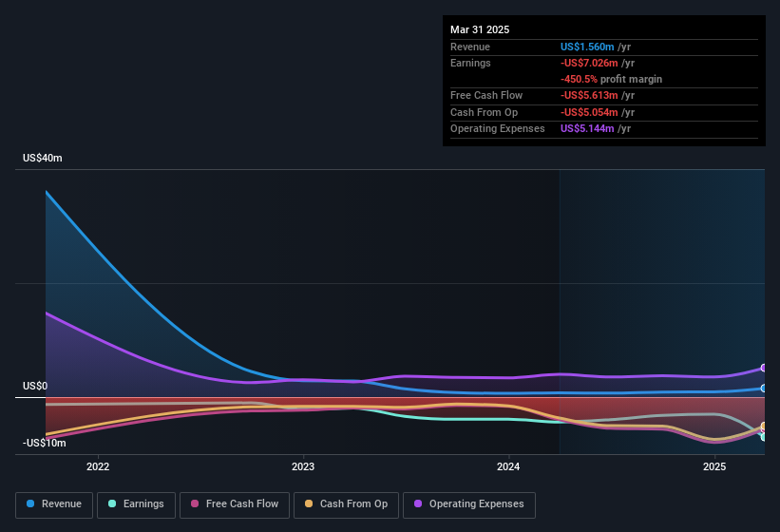Image resolution: width=780 pixels, height=532 pixels.
Task: Click the US$40m y-axis label
Action: click(43, 158)
